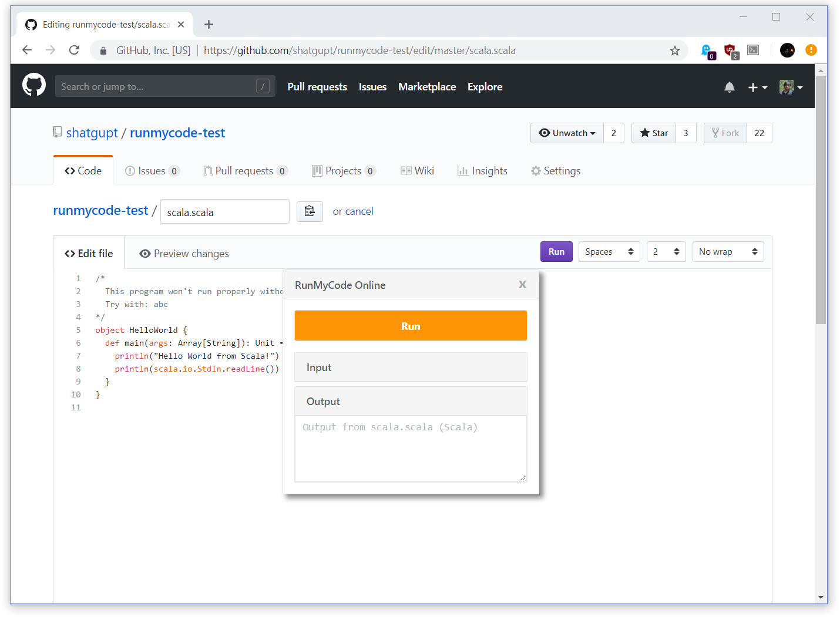Click line number 11 in the gutter
The image size is (840, 617).
click(76, 407)
